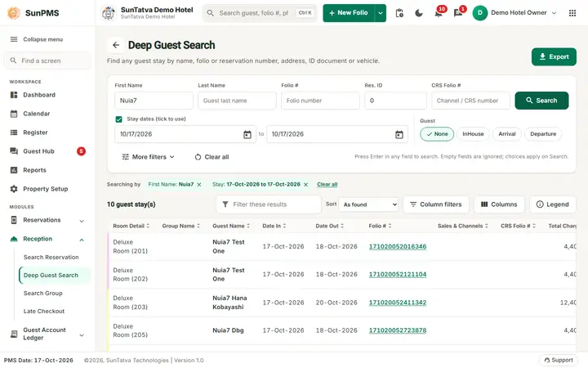
Task: Click the Export button
Action: (554, 56)
